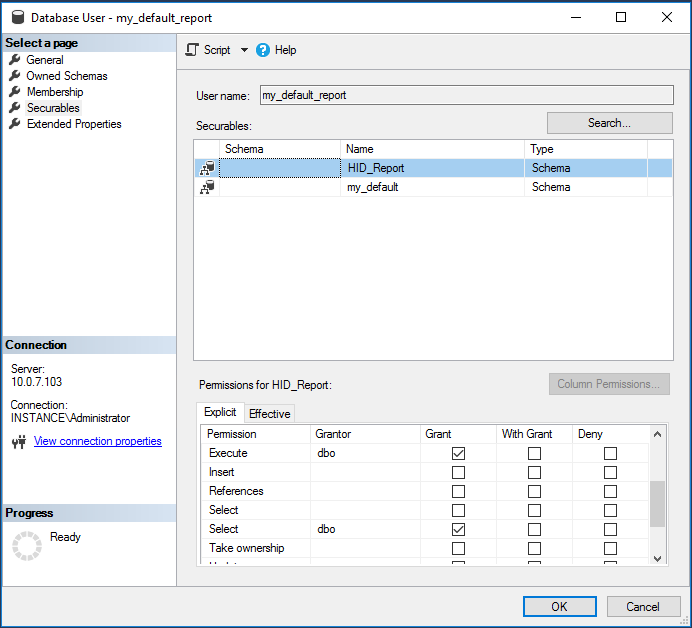This screenshot has width=692, height=628.
Task: Click the connection properties icon
Action: [18, 442]
